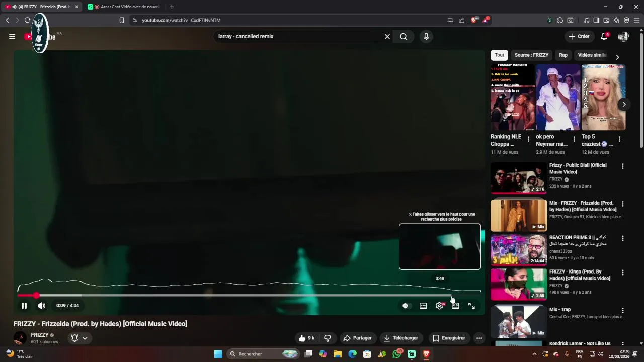
Task: Open more actions under the video
Action: 479,338
